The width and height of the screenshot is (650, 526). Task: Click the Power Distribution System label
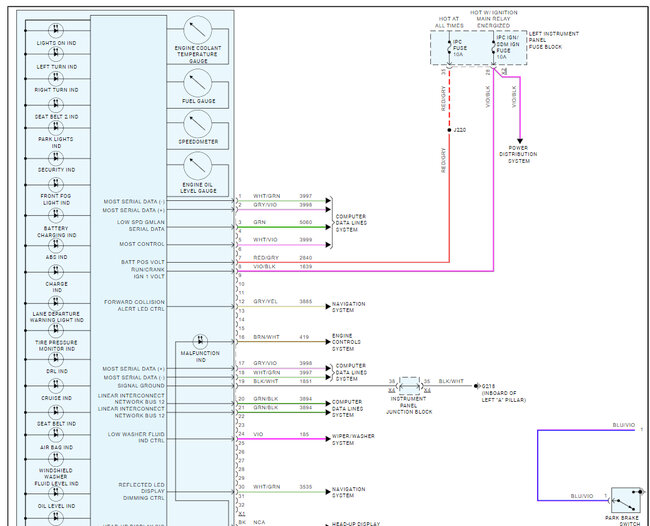[x=518, y=154]
